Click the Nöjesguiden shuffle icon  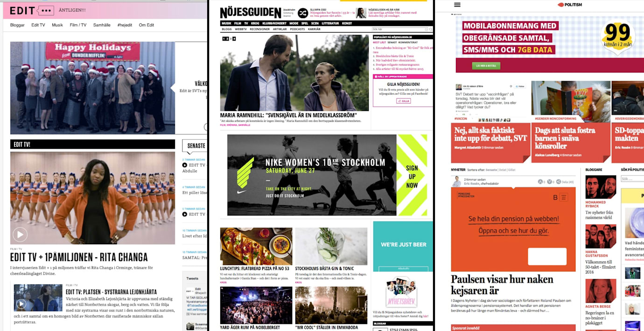click(302, 13)
